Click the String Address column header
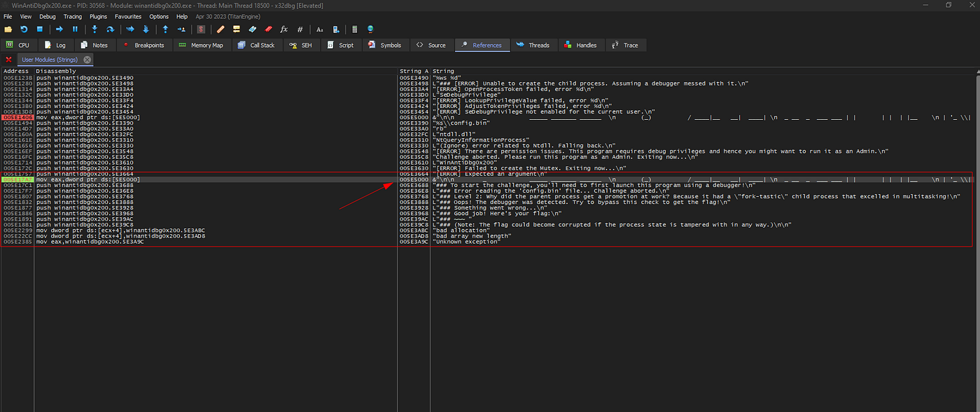 pyautogui.click(x=414, y=71)
